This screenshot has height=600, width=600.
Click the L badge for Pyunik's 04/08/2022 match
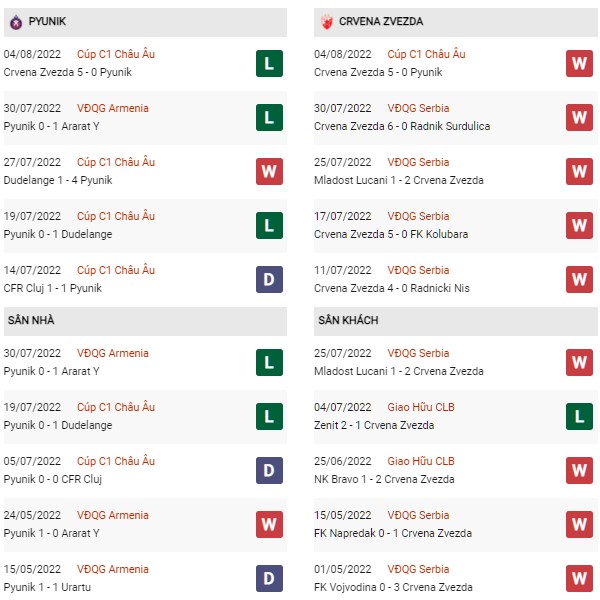(x=269, y=64)
